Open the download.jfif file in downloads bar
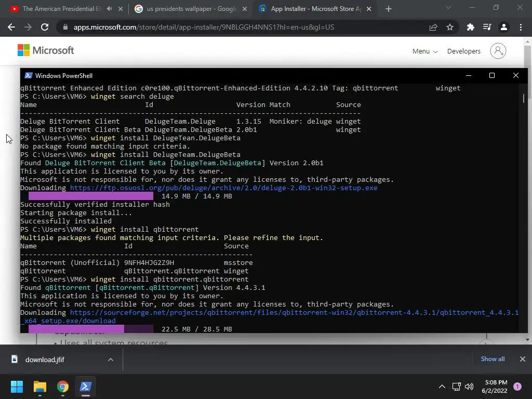This screenshot has width=532, height=399. (x=44, y=360)
